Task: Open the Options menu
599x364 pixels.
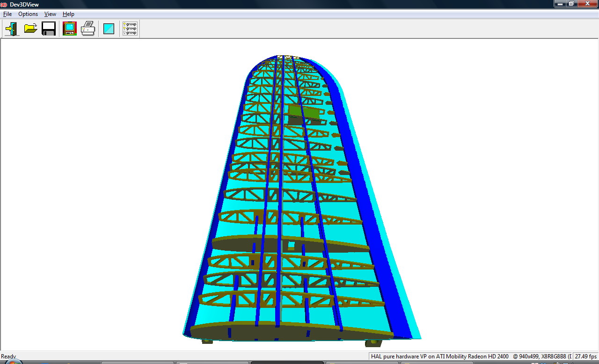Action: pyautogui.click(x=28, y=14)
